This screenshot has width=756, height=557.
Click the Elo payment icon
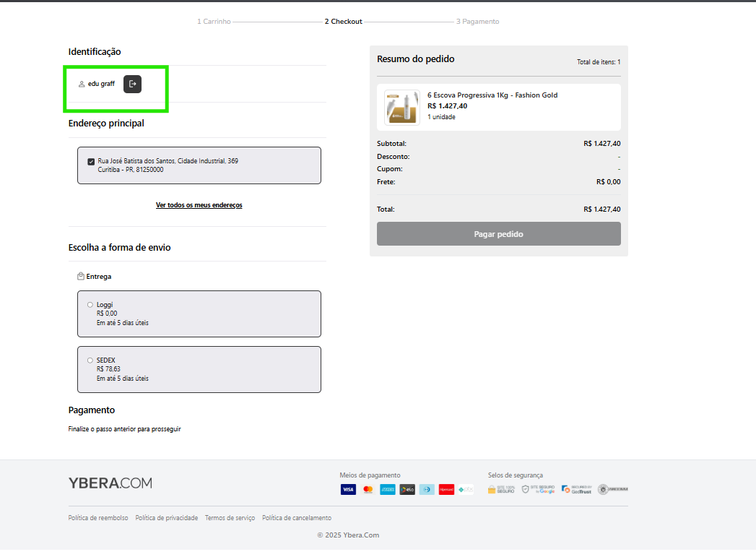(x=407, y=490)
